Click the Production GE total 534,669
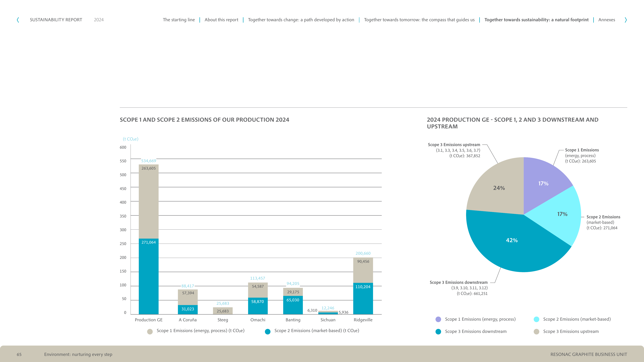This screenshot has width=644, height=362. tap(148, 161)
